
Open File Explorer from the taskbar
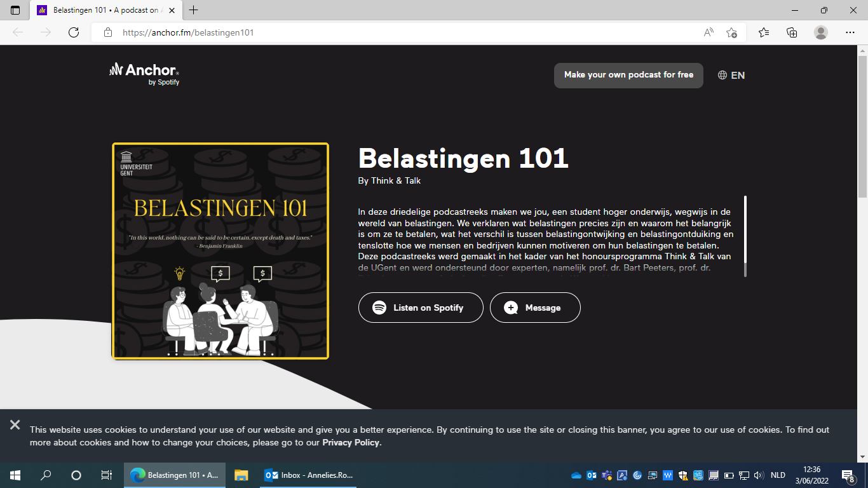click(241, 475)
